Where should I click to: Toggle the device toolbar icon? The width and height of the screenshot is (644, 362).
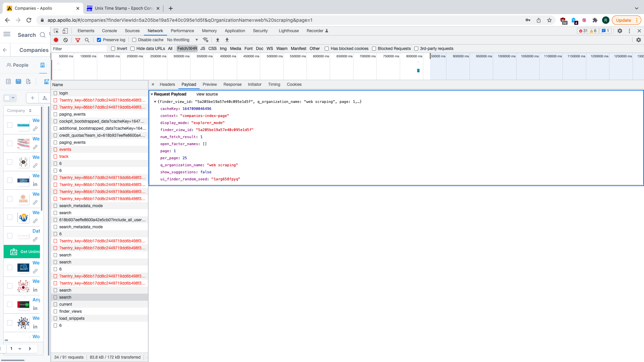[65, 31]
